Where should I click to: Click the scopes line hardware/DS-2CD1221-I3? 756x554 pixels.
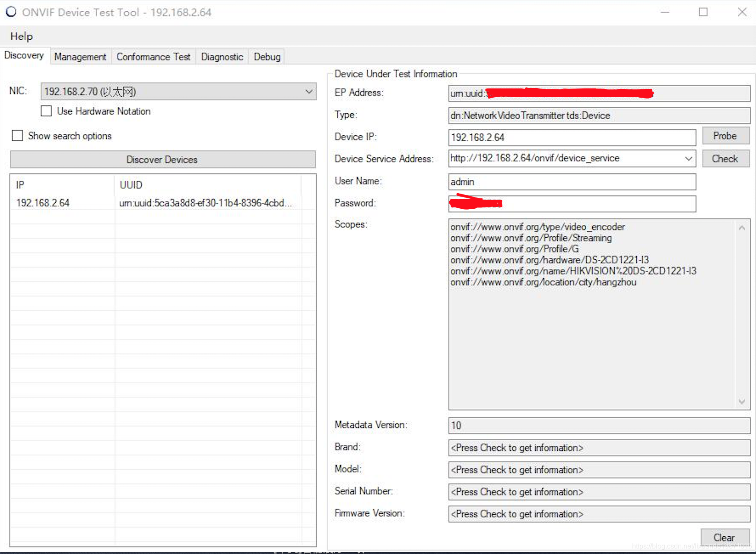pyautogui.click(x=550, y=260)
